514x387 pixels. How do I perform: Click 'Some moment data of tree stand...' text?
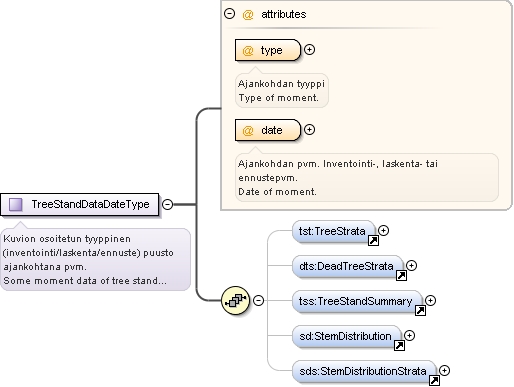pyautogui.click(x=85, y=281)
